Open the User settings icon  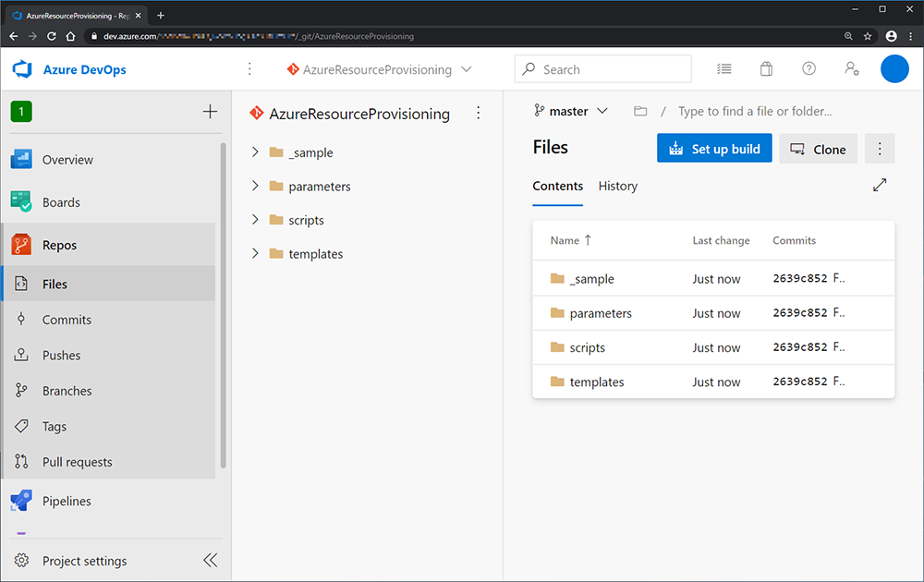[852, 69]
